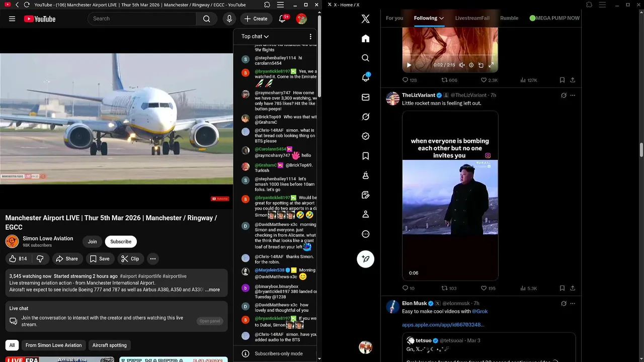Click the YouTube search input field
Screen dimensions: 644x362
[x=142, y=19]
